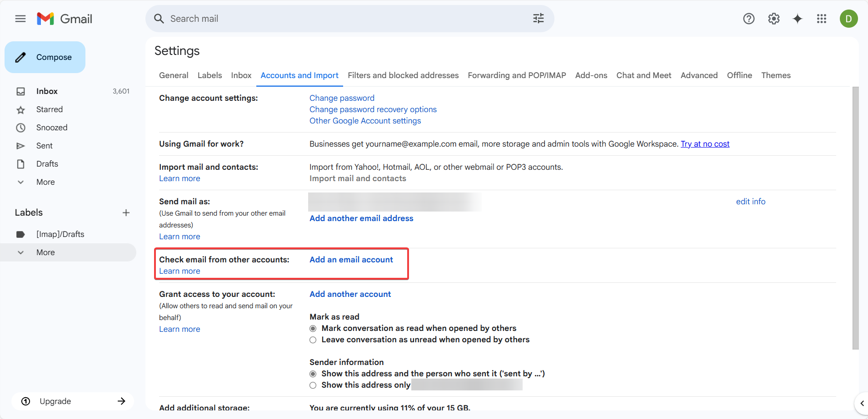Learn more under Send mail as
This screenshot has width=868, height=419.
click(180, 237)
